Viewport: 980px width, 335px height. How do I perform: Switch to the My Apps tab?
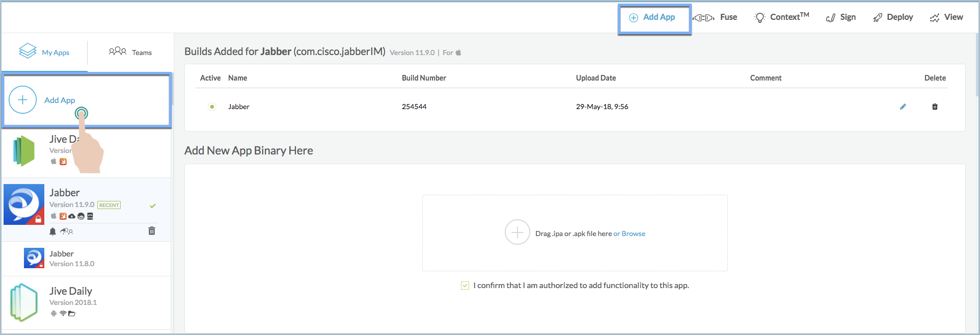44,52
